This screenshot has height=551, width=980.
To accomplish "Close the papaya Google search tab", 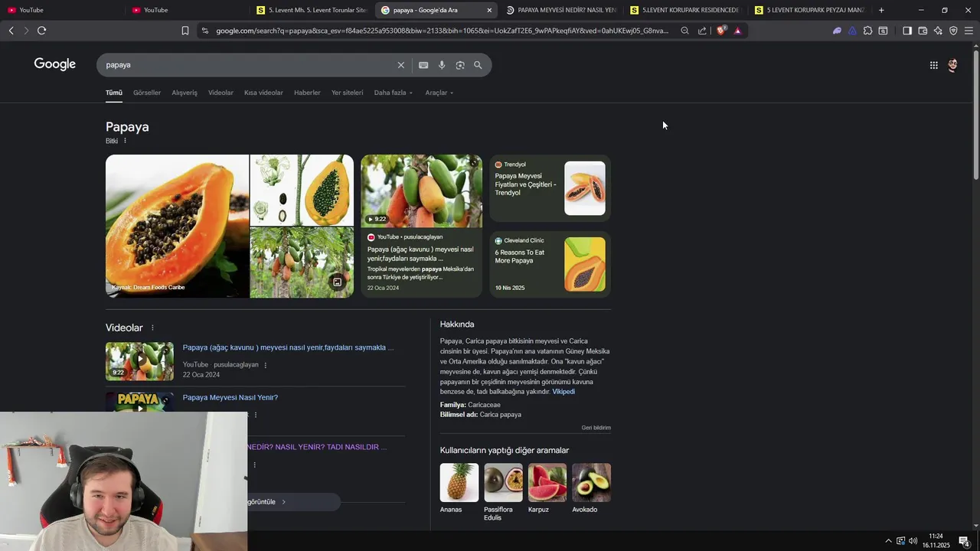I will coord(489,10).
